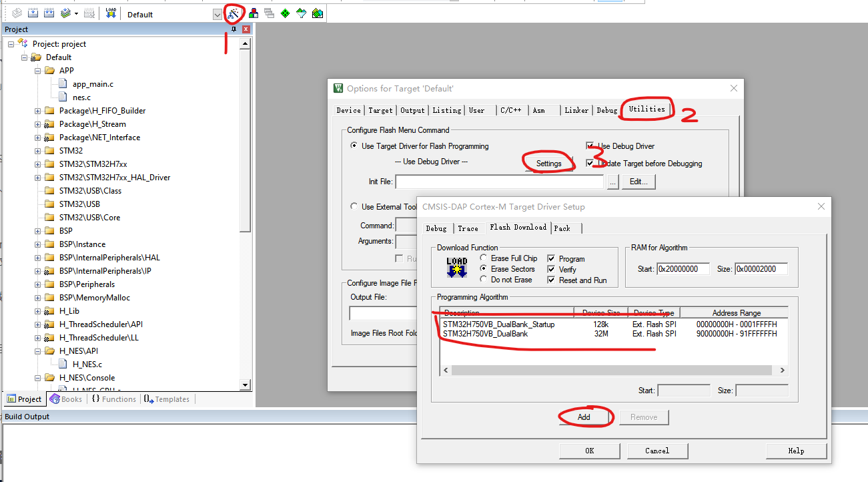
Task: Select the Erase Sectors radio button
Action: tap(483, 269)
